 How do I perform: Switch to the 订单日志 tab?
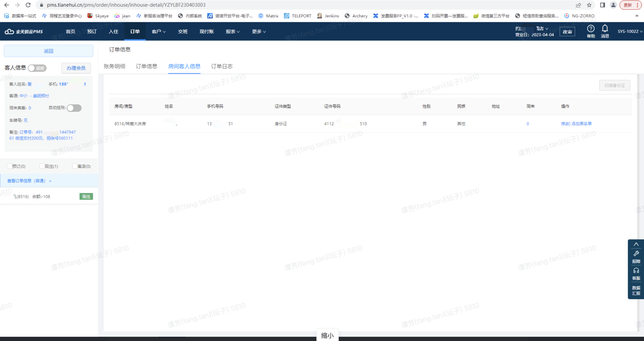(222, 66)
